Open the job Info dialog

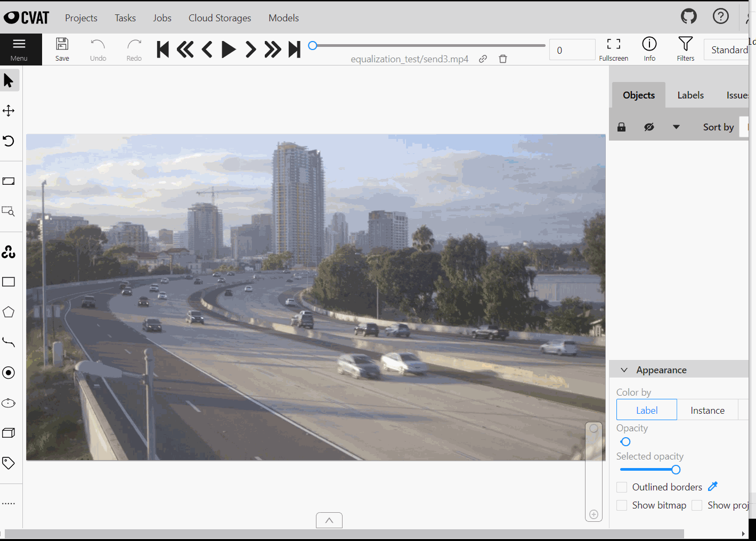649,50
